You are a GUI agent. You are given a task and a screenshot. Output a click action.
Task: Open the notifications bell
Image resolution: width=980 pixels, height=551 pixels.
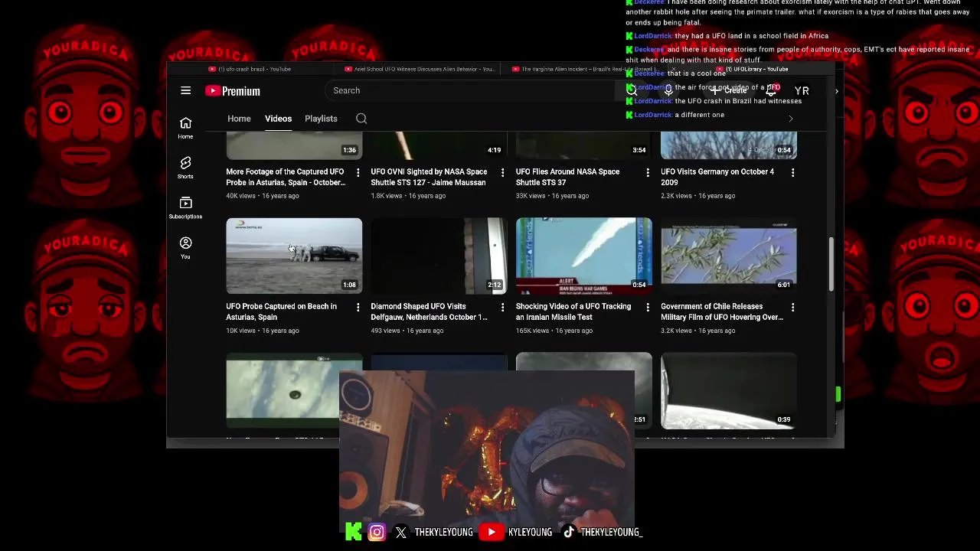coord(771,90)
